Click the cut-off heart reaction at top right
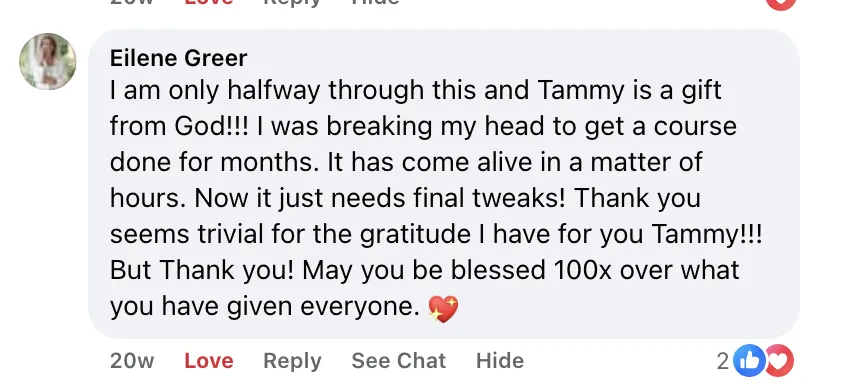 [x=781, y=4]
